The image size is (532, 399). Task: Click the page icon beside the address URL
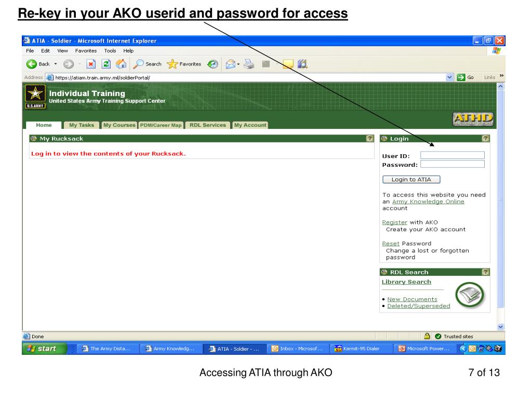[x=50, y=77]
